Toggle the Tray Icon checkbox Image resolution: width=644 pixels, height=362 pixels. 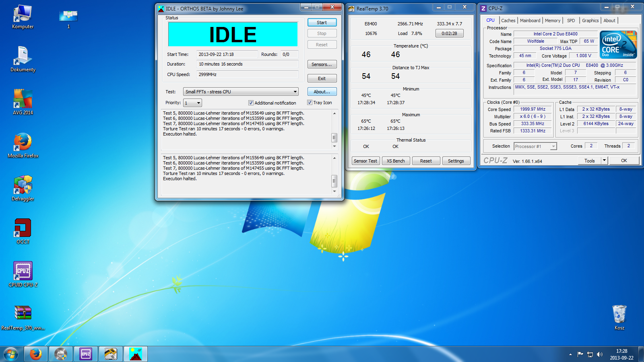click(x=310, y=103)
